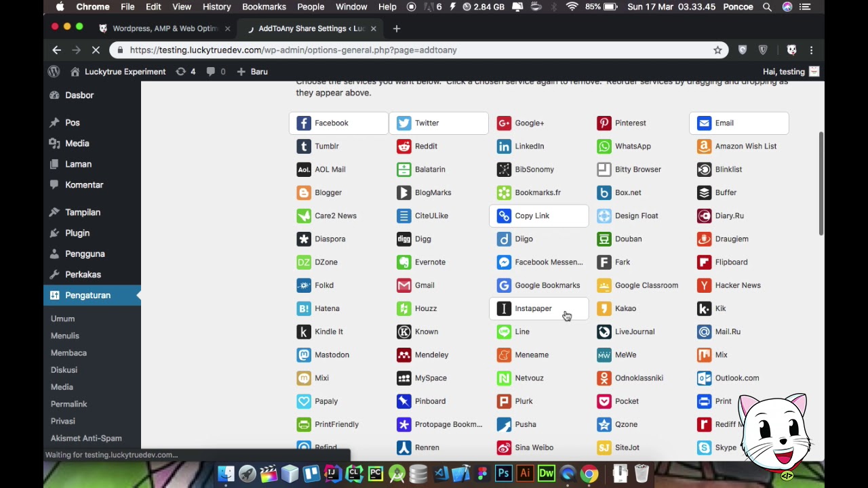Switch to Wordpress, AMP & Web Optim tab
The width and height of the screenshot is (868, 488).
point(165,28)
